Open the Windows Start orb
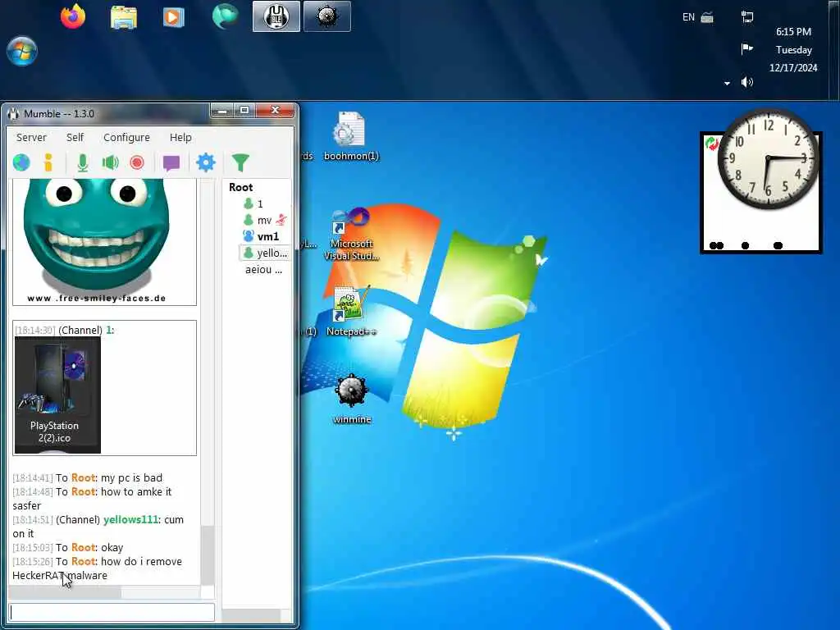This screenshot has height=630, width=840. (22, 52)
